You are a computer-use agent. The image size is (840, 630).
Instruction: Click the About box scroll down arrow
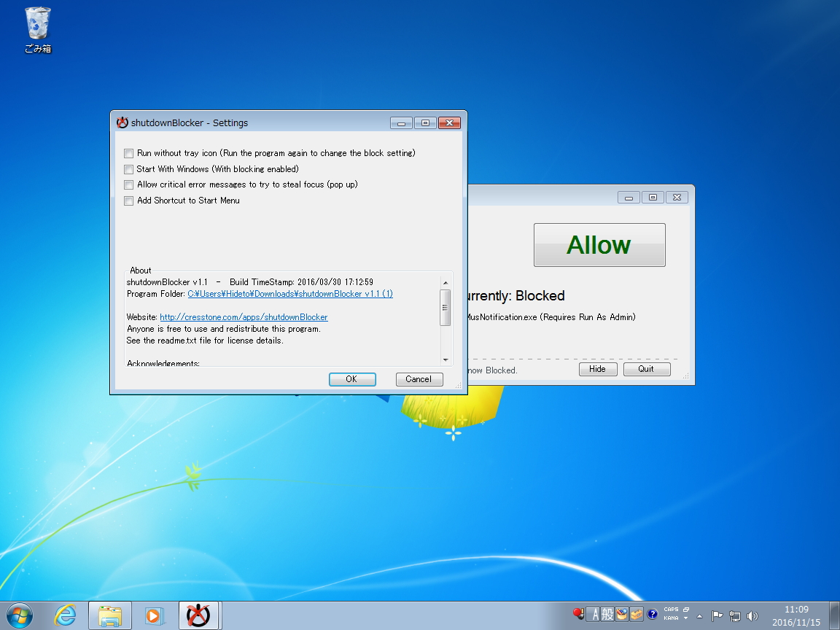446,360
